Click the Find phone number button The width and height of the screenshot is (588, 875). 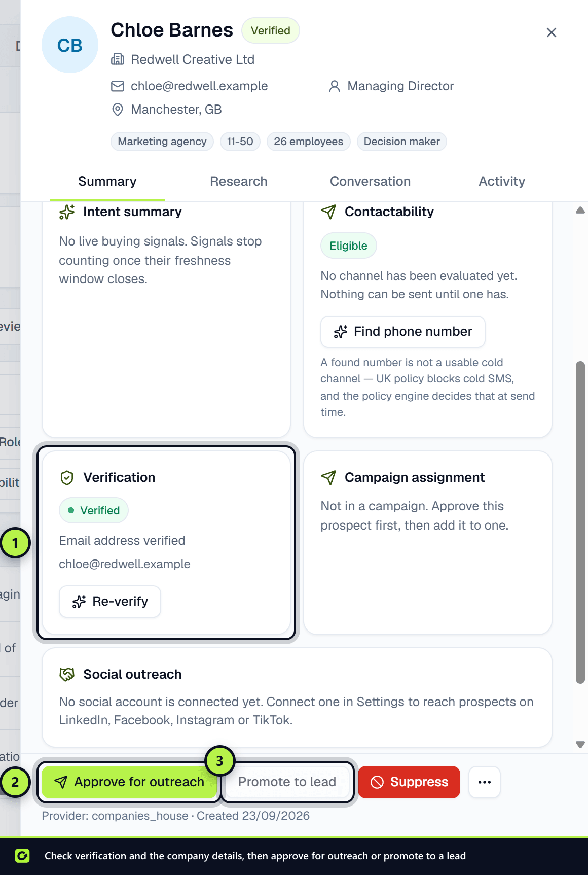click(x=403, y=332)
